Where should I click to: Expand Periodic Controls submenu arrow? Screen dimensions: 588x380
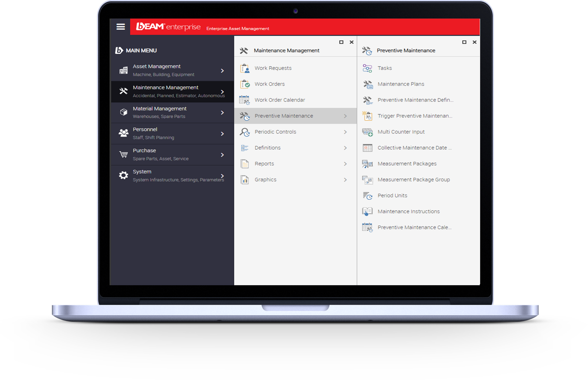click(345, 132)
